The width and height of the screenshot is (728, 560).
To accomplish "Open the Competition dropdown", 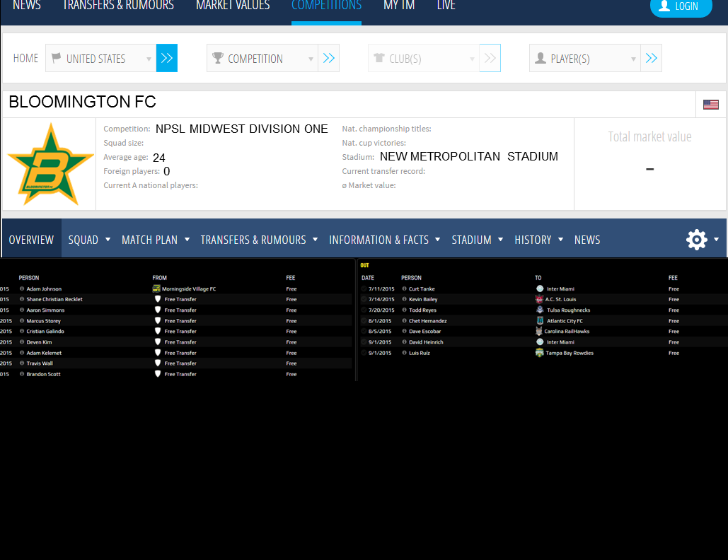I will (x=262, y=58).
